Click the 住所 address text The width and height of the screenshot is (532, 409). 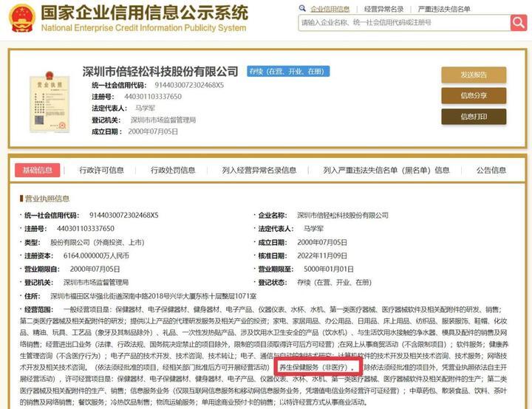tap(154, 296)
